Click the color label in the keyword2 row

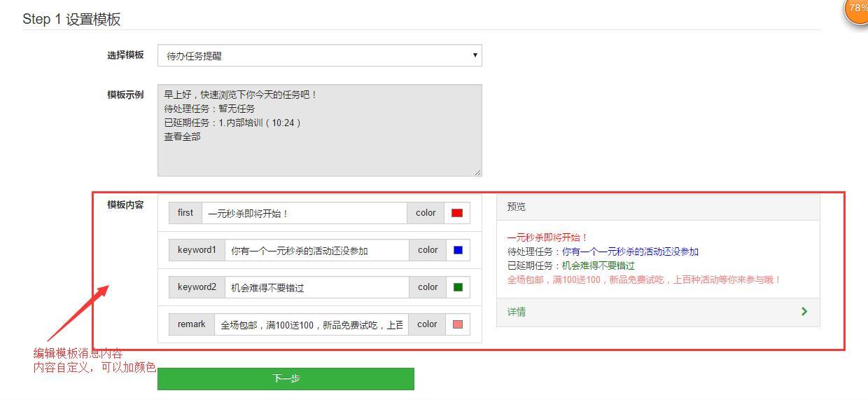pyautogui.click(x=428, y=287)
